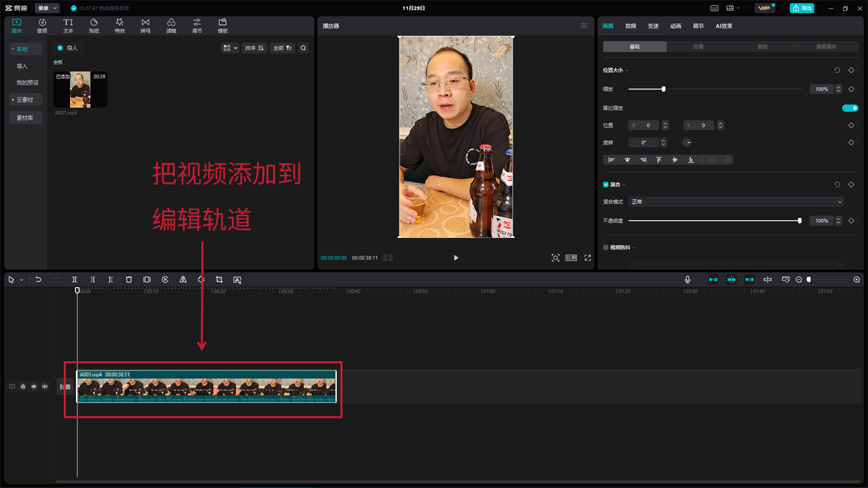
Task: Switch to the 变速 speed tab
Action: (653, 26)
